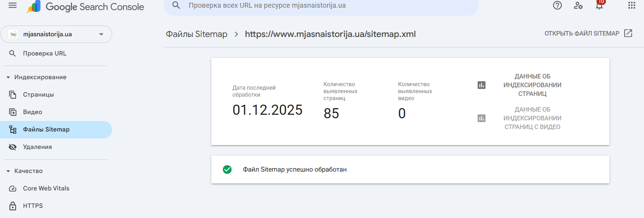Open the hamburger main menu
The image size is (644, 218).
(x=13, y=5)
